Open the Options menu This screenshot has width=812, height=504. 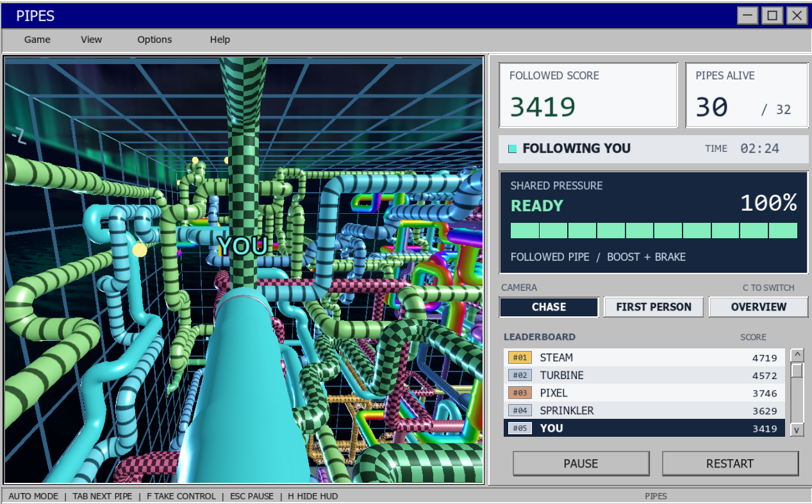click(154, 40)
